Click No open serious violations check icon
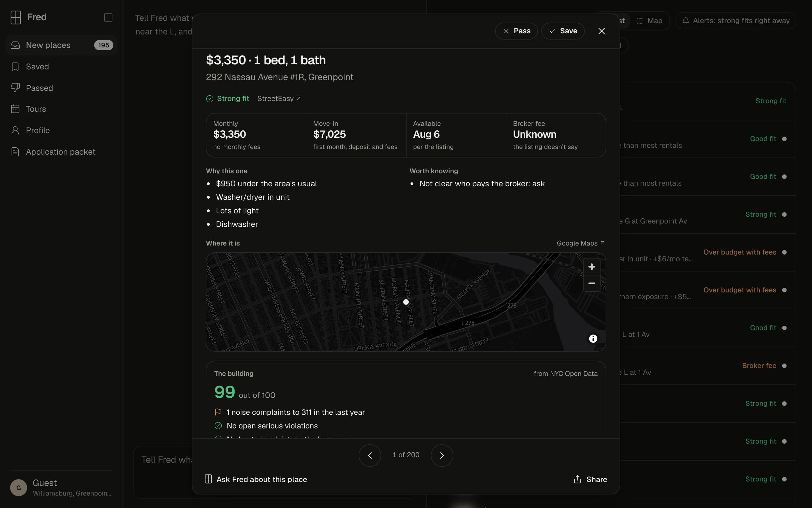Viewport: 812px width, 508px height. pos(218,426)
